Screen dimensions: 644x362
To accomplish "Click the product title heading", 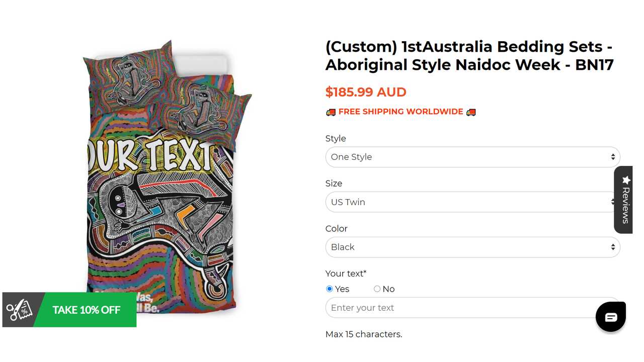I will tap(469, 55).
